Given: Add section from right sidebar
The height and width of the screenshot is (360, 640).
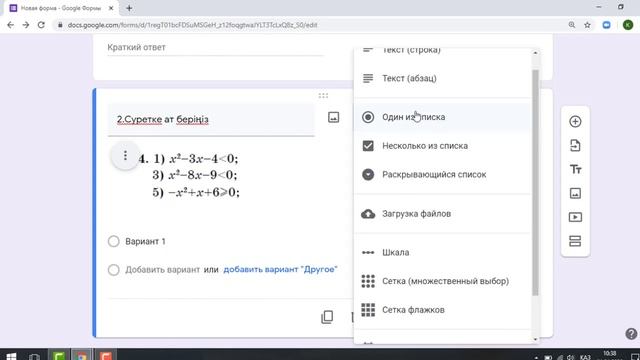Looking at the screenshot, I should [575, 241].
